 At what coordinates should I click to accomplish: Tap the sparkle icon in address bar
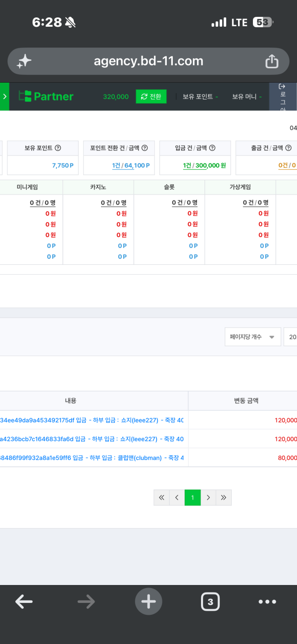tap(24, 61)
